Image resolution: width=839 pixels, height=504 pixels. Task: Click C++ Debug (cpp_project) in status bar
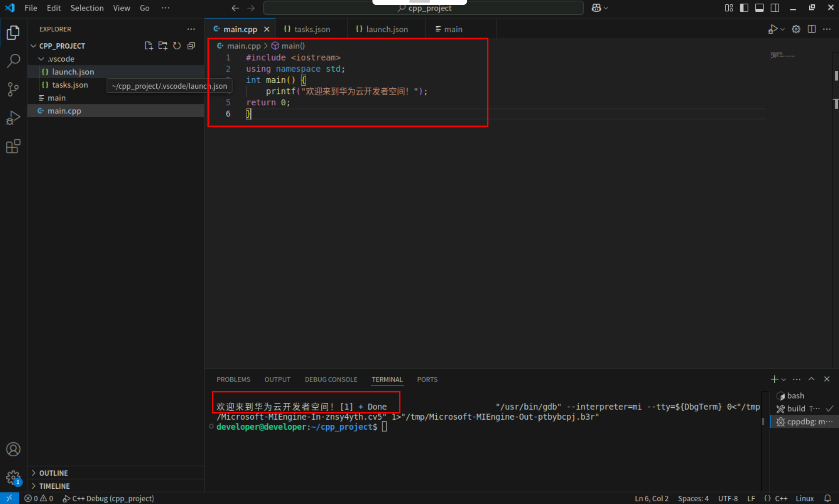pos(108,498)
